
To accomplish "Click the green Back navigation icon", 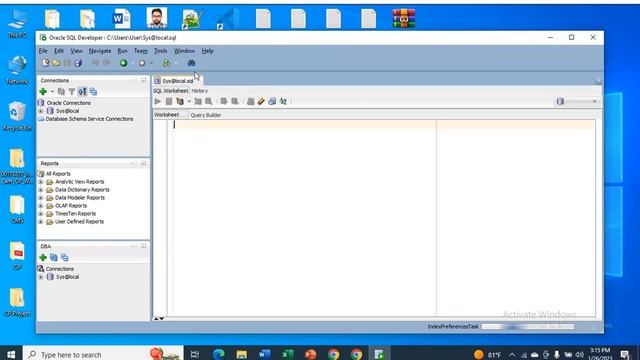I will (123, 63).
